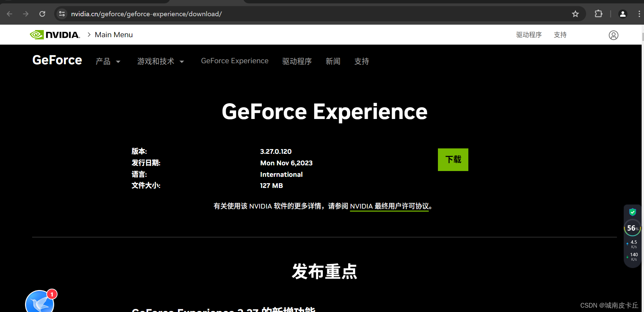Click the 56% usage gauge widget
The image size is (644, 312).
[632, 228]
